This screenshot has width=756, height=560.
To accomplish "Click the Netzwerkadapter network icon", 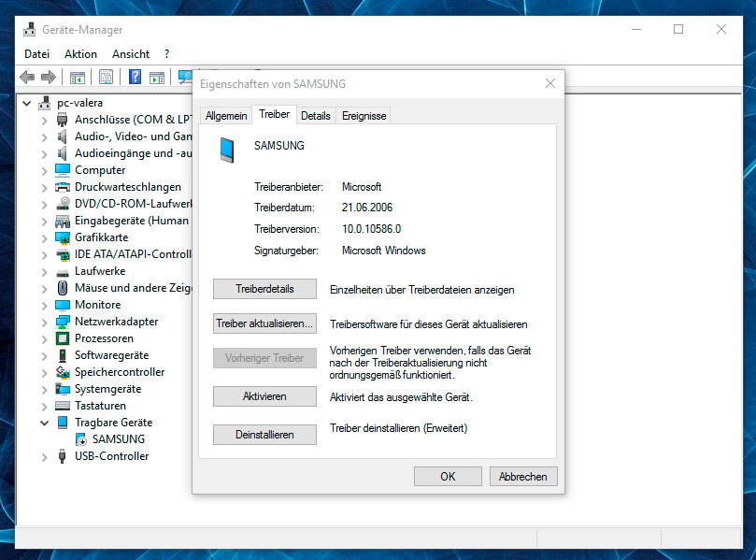I will pyautogui.click(x=63, y=322).
